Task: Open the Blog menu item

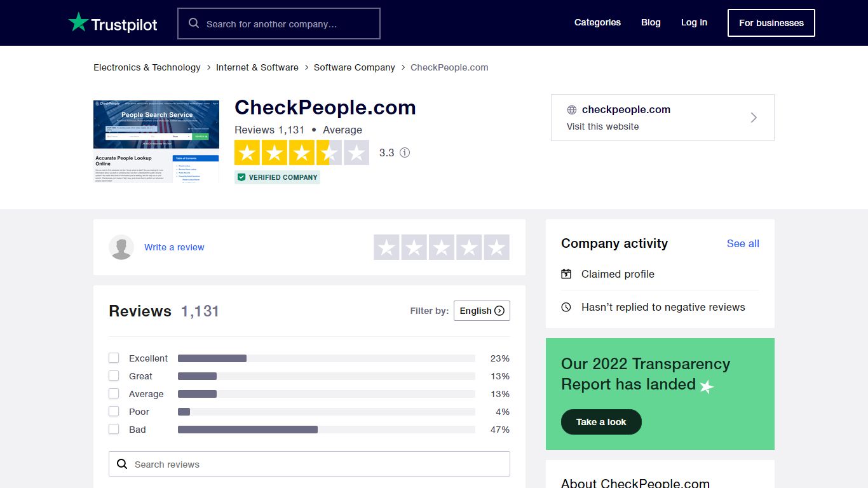Action: point(651,22)
